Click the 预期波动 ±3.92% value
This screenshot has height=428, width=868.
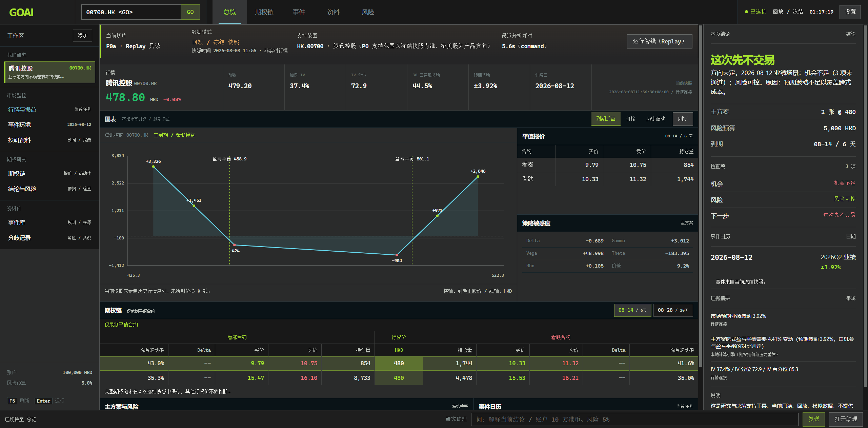485,86
